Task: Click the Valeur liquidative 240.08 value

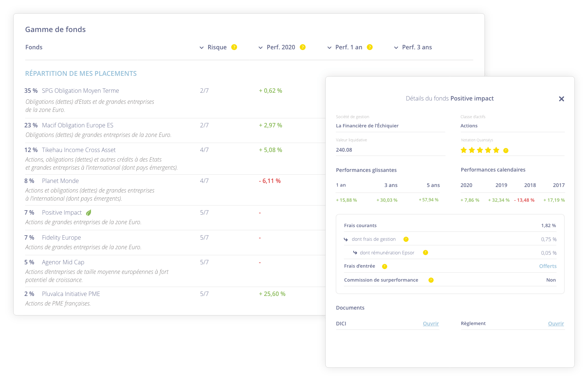Action: [x=344, y=150]
